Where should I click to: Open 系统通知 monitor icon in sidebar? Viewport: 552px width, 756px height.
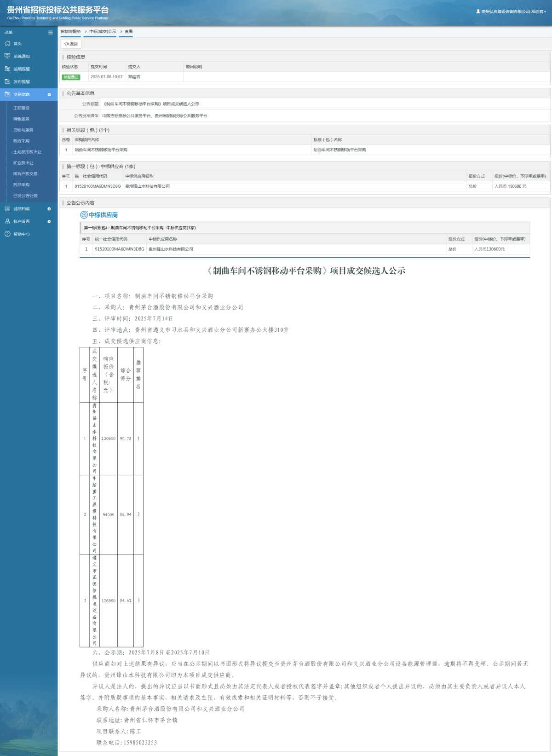tap(7, 56)
